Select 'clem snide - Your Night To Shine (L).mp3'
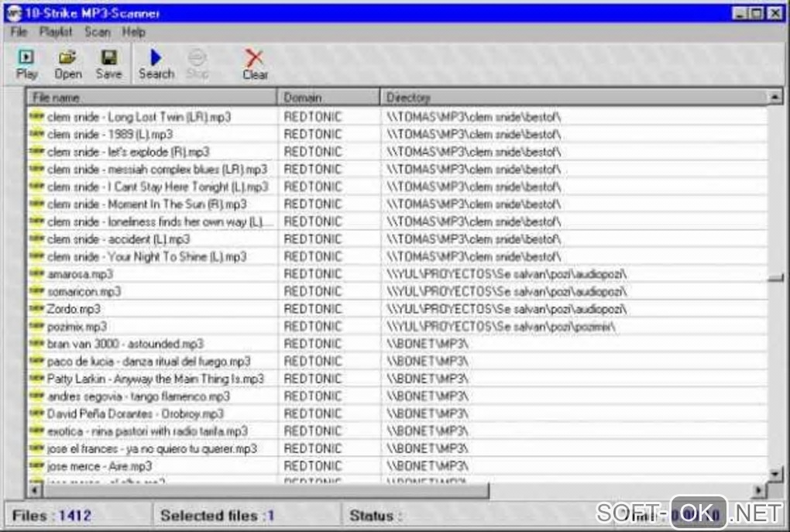The width and height of the screenshot is (790, 532). pos(146,256)
